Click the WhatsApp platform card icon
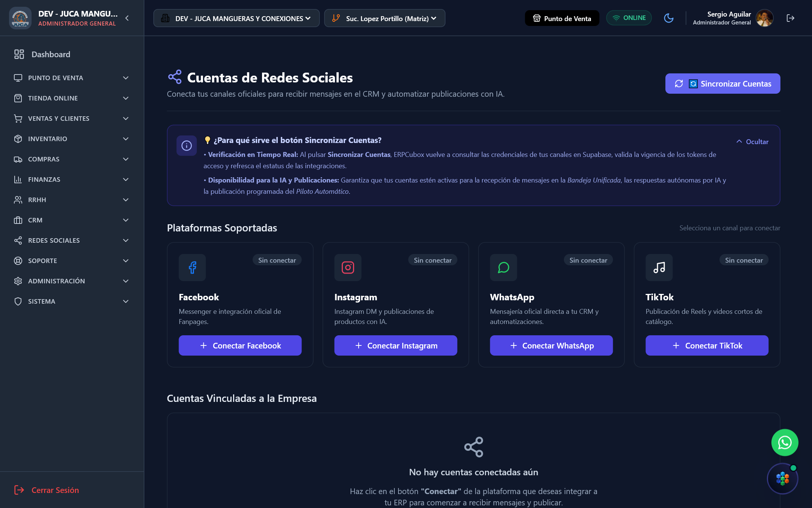This screenshot has height=508, width=812. point(503,268)
